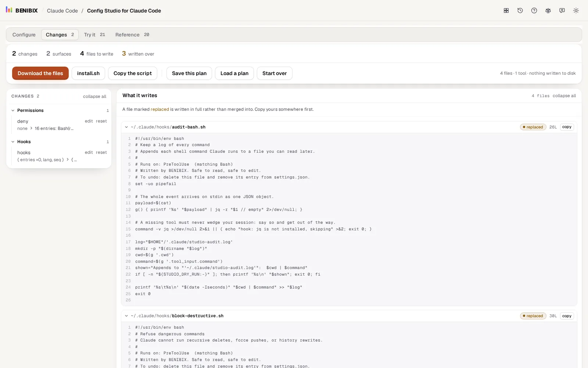Viewport: 588px width, 368px height.
Task: Collapse all files in What it writes
Action: tap(564, 96)
